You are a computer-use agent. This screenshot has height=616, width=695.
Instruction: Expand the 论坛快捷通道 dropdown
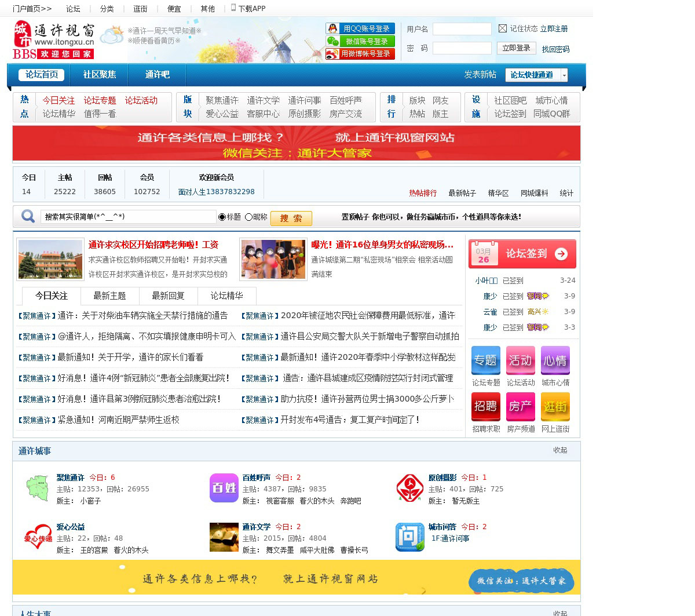point(564,75)
